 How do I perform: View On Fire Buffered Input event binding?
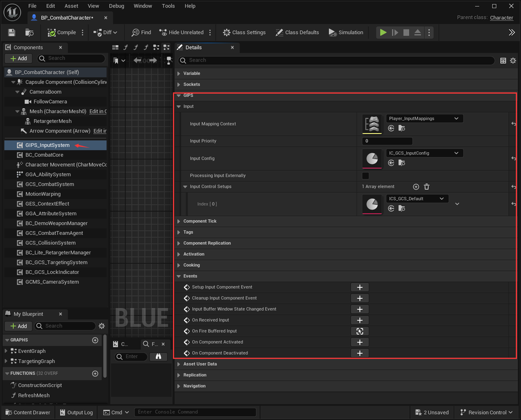click(360, 331)
